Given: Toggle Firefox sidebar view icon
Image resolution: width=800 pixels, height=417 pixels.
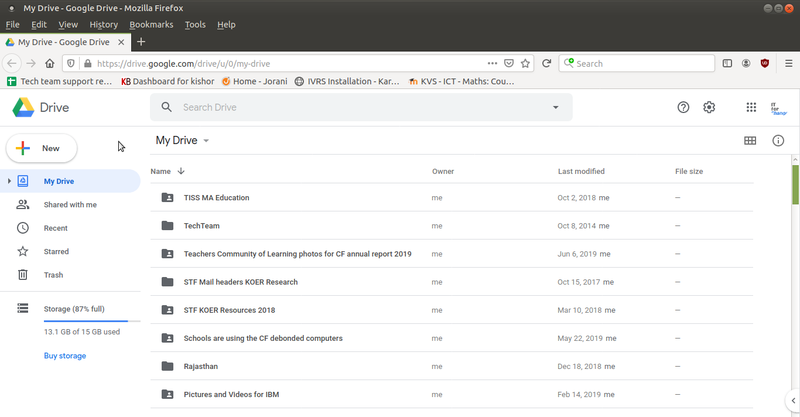Looking at the screenshot, I should pos(728,63).
